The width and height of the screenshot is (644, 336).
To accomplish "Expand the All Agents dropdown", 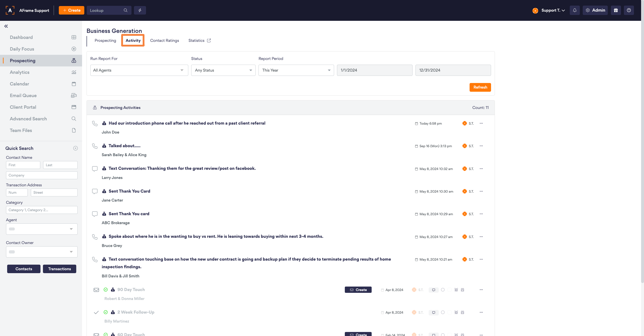I will [139, 70].
